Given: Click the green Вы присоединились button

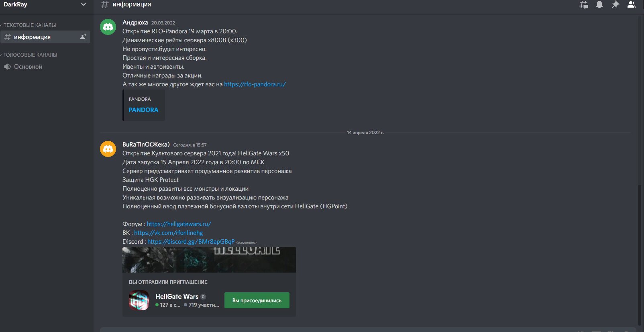Looking at the screenshot, I should (x=257, y=300).
